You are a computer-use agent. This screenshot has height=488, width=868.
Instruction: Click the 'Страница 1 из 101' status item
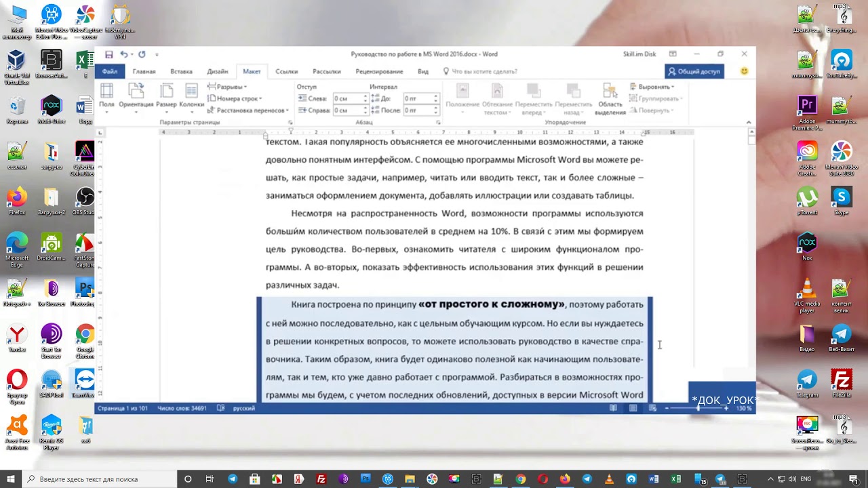coord(123,408)
